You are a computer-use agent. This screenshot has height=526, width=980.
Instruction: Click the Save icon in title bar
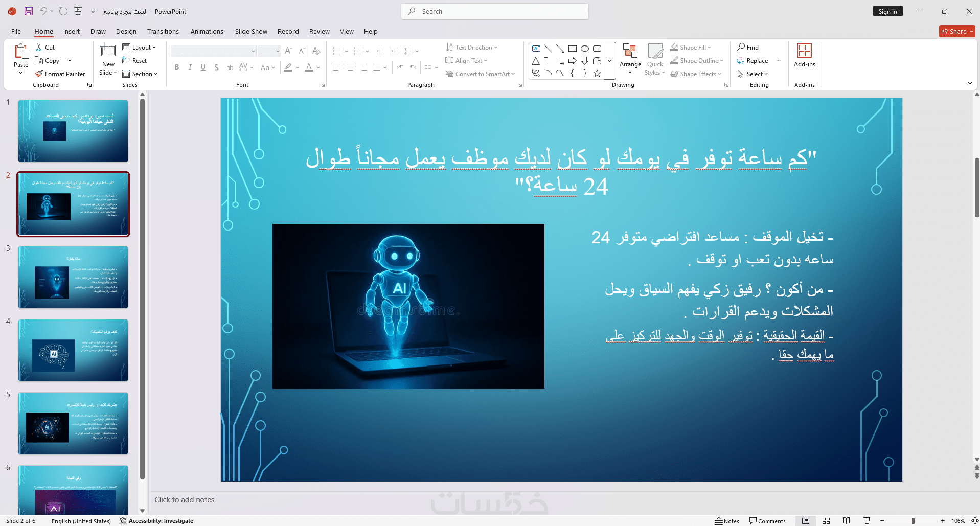click(28, 11)
